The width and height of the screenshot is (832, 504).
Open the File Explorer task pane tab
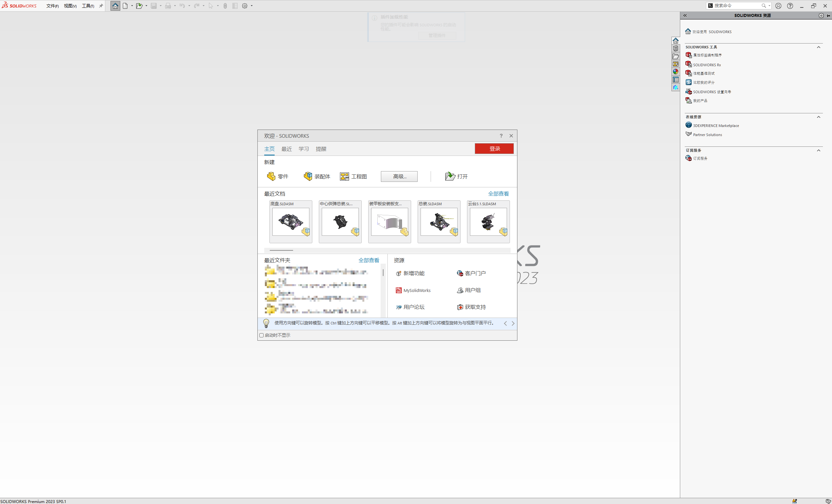tap(676, 56)
